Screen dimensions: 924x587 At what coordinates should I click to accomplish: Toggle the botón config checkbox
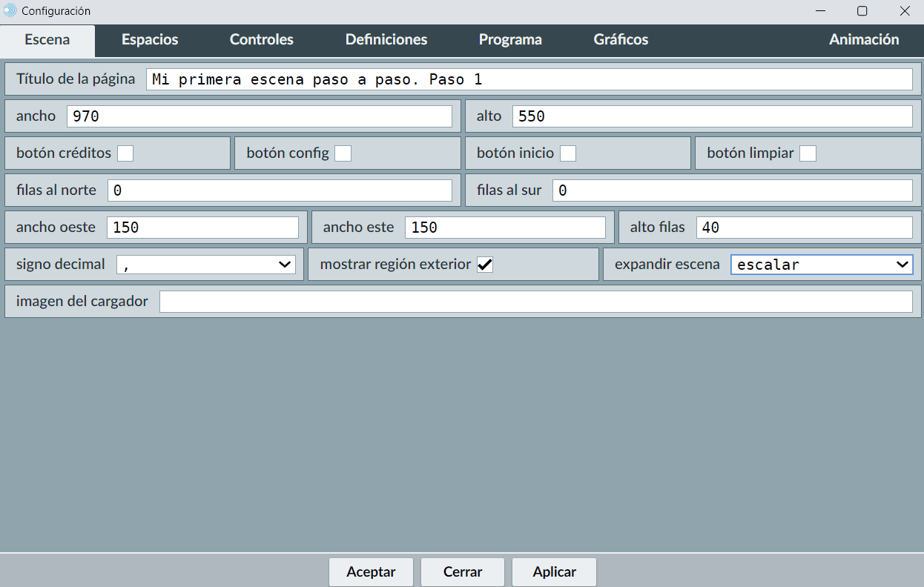[343, 153]
